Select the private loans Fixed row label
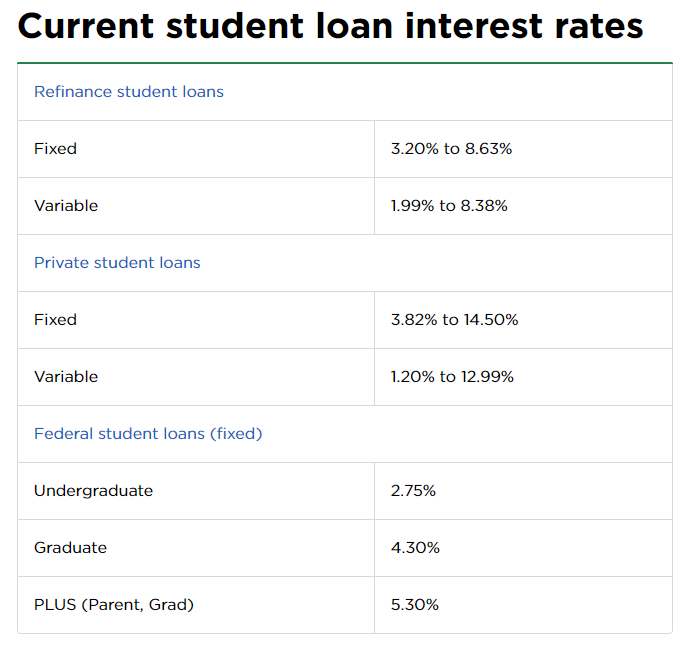699x647 pixels. [x=55, y=320]
